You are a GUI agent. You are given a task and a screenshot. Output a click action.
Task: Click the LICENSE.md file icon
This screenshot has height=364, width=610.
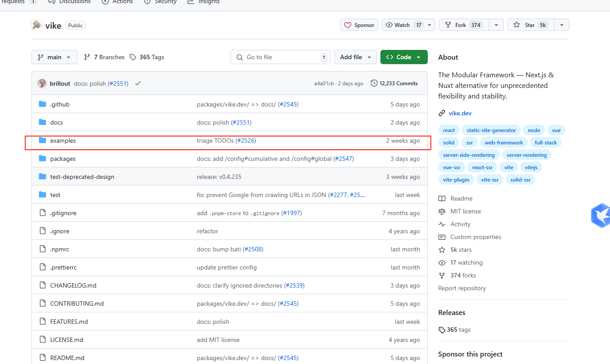coord(42,340)
